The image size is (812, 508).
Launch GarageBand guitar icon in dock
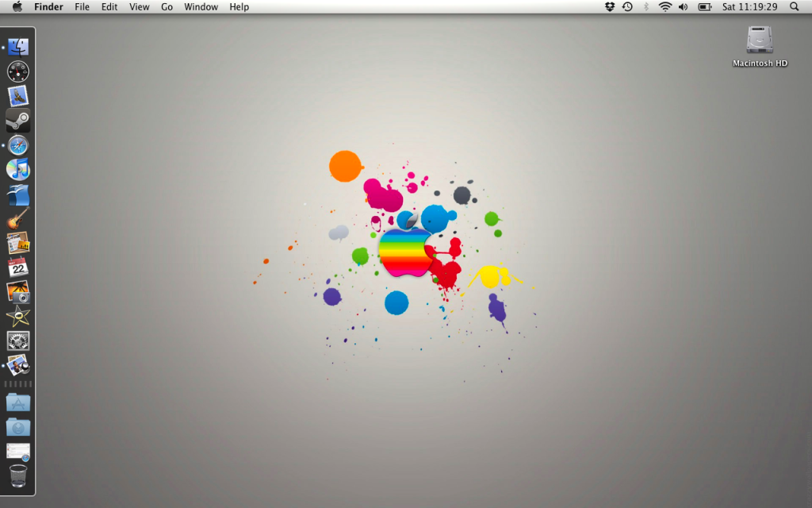[x=18, y=219]
